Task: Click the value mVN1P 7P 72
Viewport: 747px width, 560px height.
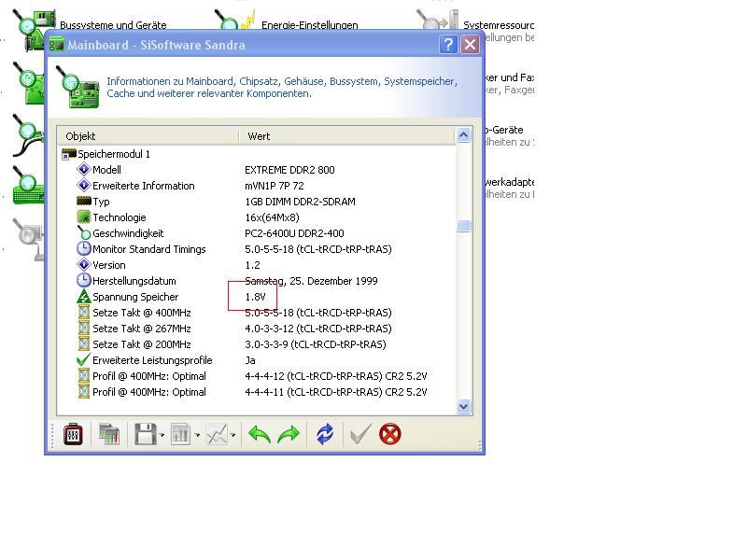Action: point(275,186)
